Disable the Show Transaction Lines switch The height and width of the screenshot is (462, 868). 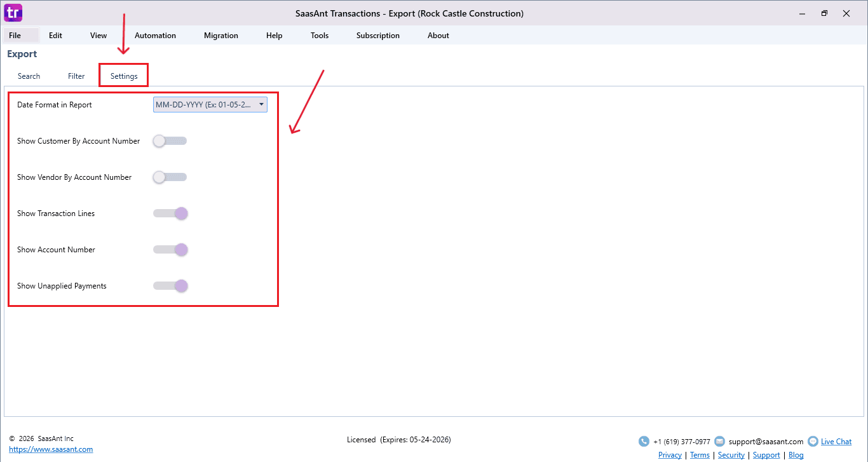pos(170,214)
